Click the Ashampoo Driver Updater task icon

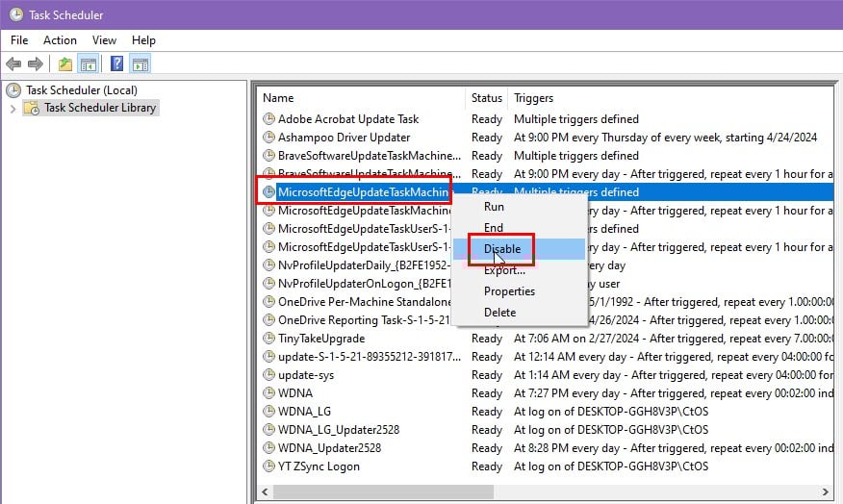click(x=268, y=137)
